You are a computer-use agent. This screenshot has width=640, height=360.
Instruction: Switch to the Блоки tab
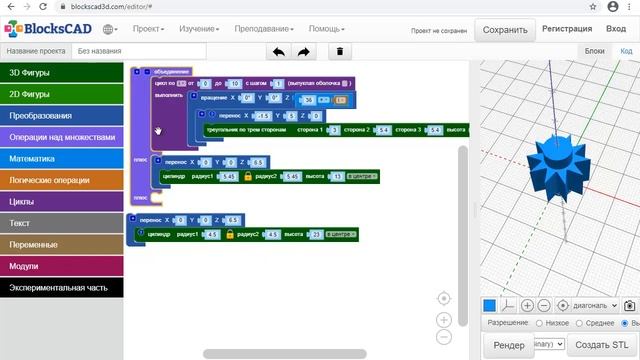click(594, 51)
